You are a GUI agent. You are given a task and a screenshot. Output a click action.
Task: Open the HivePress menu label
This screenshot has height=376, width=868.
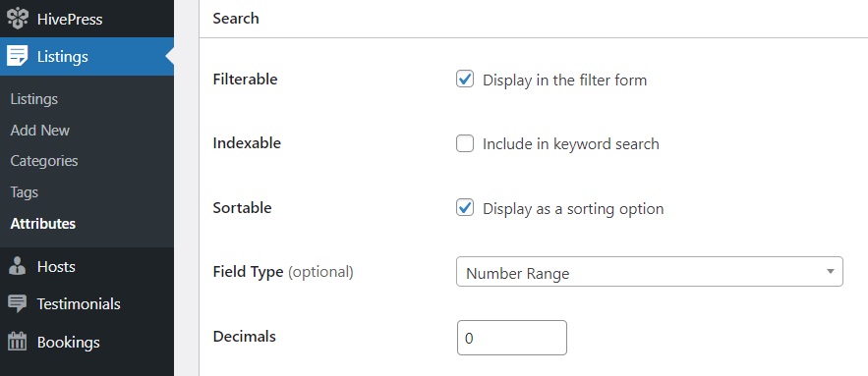(70, 20)
